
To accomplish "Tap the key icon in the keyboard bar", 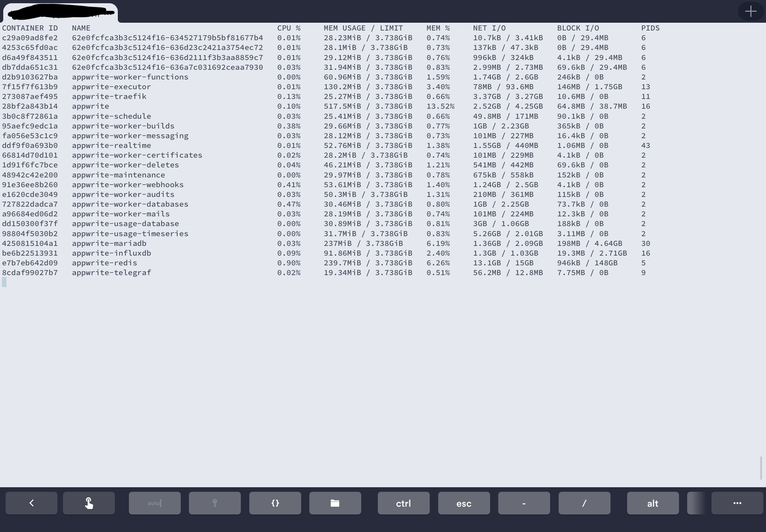I will click(215, 503).
